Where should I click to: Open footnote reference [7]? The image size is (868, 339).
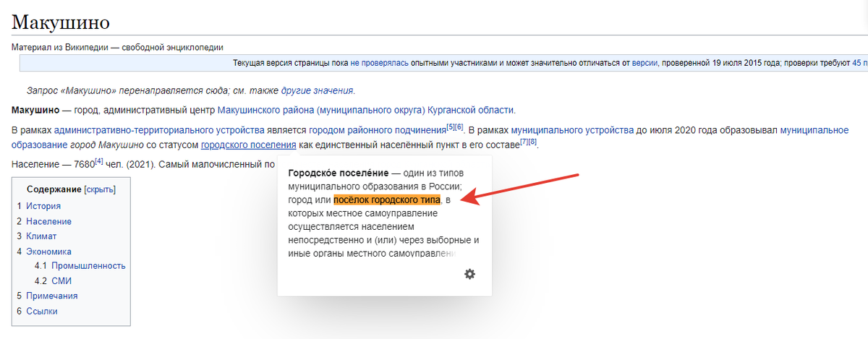pos(524,142)
